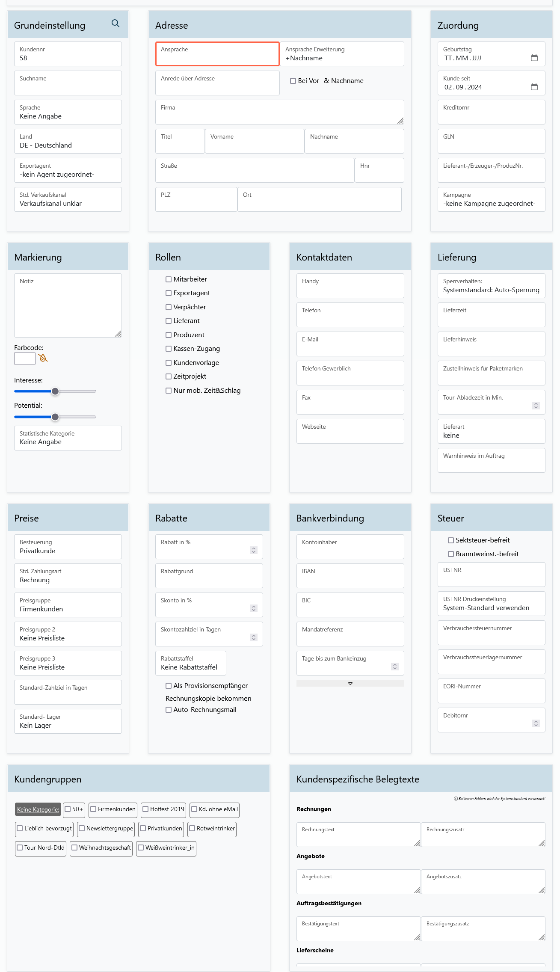Image resolution: width=560 pixels, height=972 pixels.
Task: Open the Geburtstag calendar picker icon
Action: [x=534, y=58]
